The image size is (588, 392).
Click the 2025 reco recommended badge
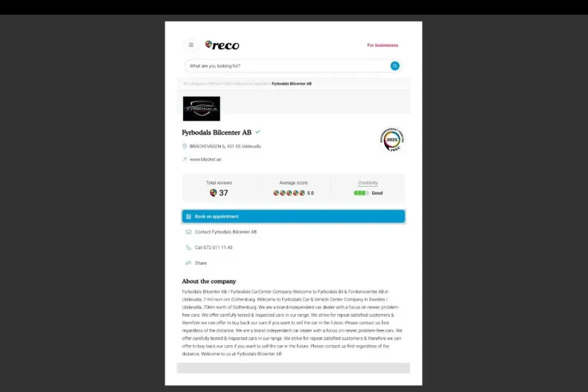pos(392,140)
